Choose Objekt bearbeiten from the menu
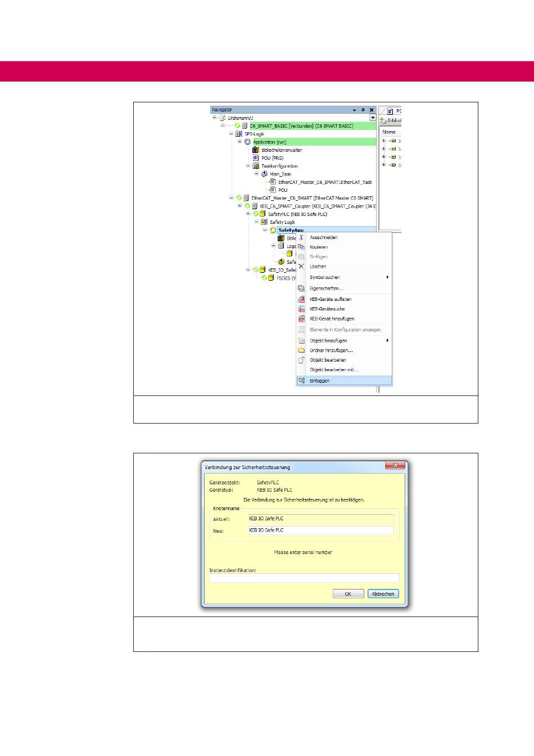Viewport: 534px width, 756px height. 344,360
